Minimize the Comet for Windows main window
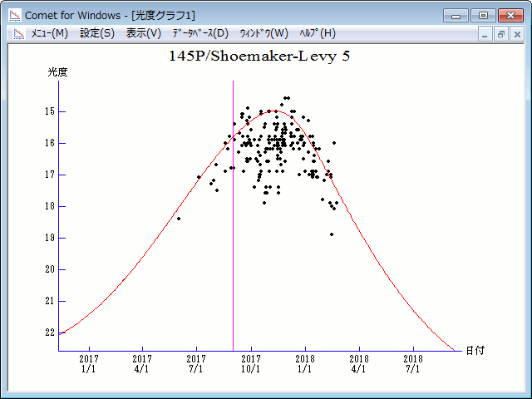Viewport: 532px width, 399px height. [x=456, y=15]
